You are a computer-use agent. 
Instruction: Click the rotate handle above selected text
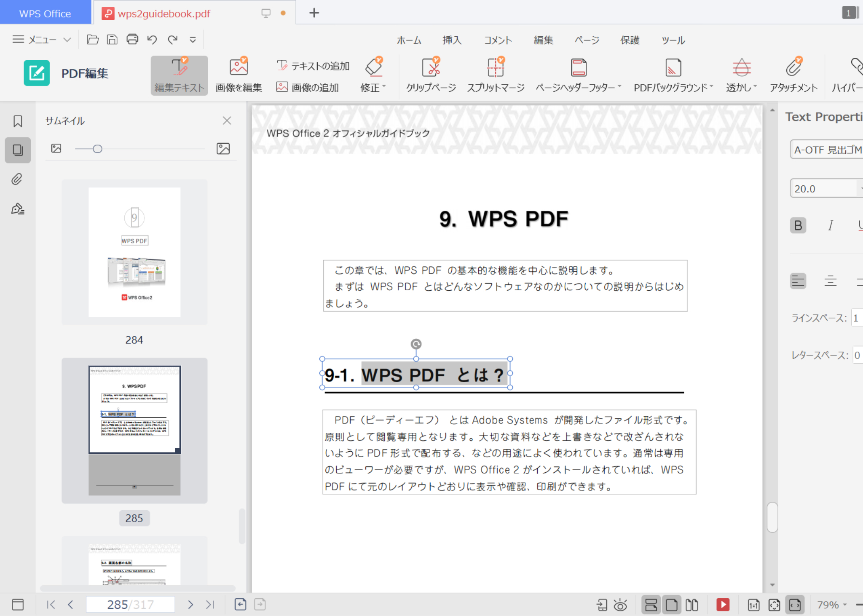[416, 344]
